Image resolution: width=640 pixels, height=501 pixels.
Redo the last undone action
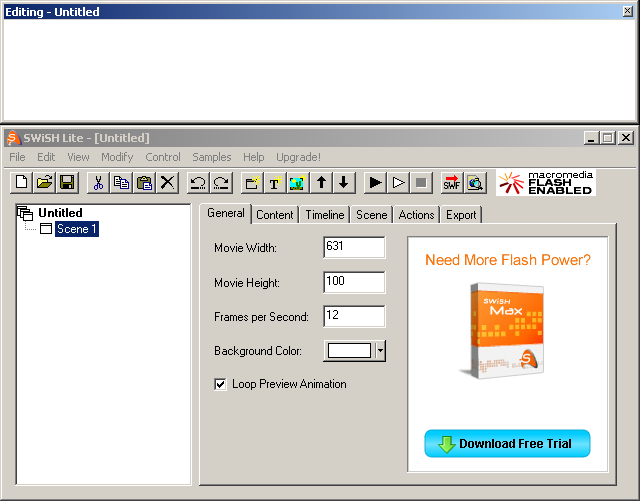coord(221,182)
